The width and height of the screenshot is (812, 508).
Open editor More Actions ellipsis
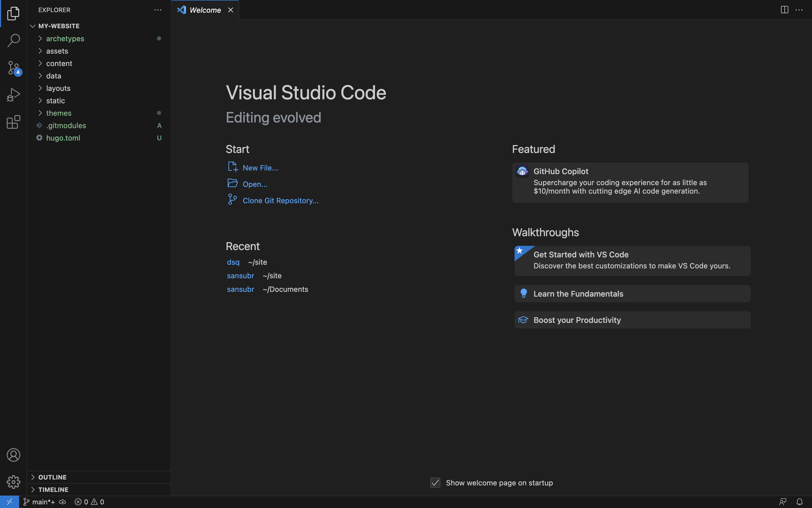[799, 10]
